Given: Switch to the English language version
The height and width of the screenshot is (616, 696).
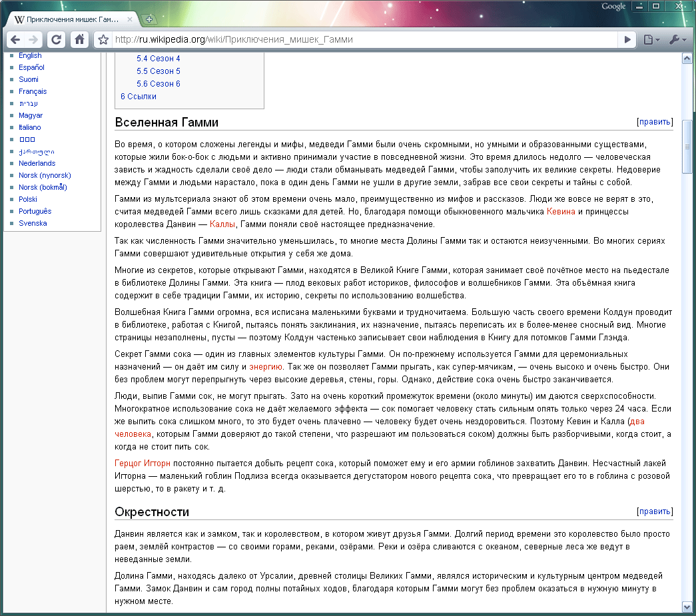Looking at the screenshot, I should point(30,55).
